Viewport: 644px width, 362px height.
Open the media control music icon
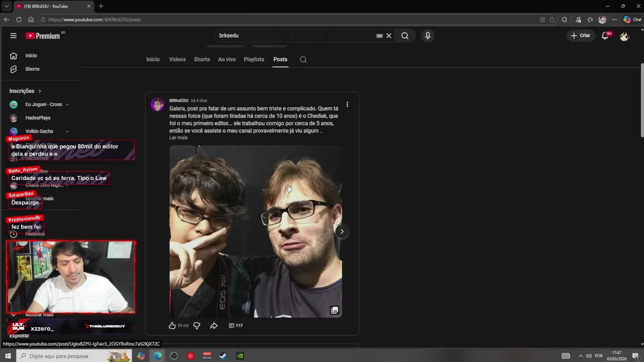578,20
